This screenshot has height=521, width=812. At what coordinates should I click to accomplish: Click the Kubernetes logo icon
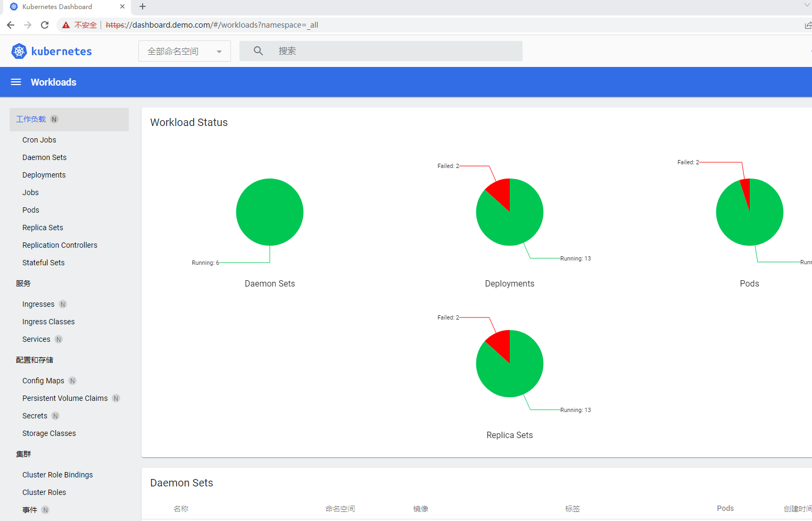(19, 51)
